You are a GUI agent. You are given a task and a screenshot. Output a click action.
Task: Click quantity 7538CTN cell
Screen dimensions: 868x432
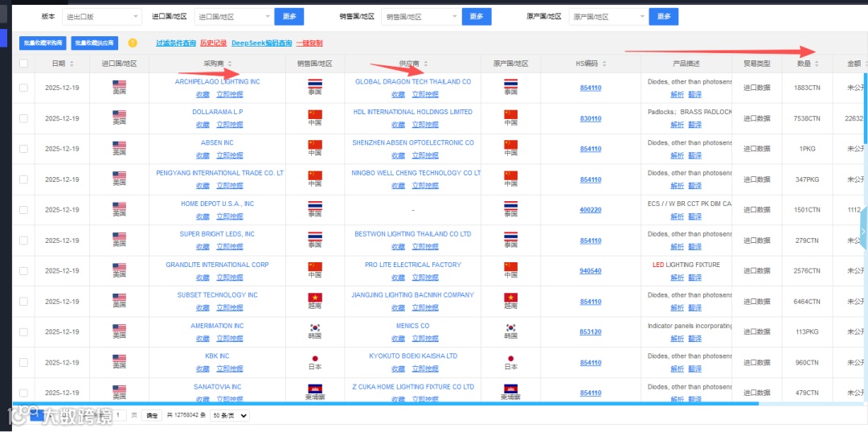[807, 118]
